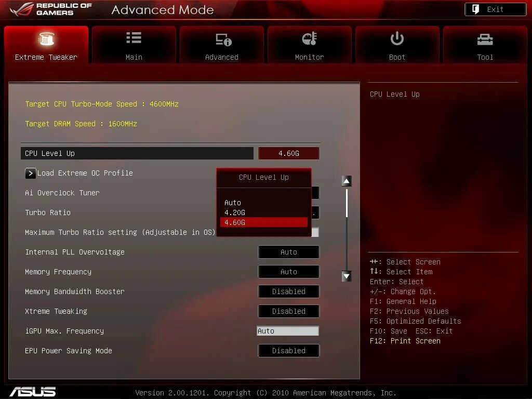This screenshot has height=399, width=532.
Task: Open Internal PLL Overvoltage Auto dropdown
Action: tap(289, 252)
